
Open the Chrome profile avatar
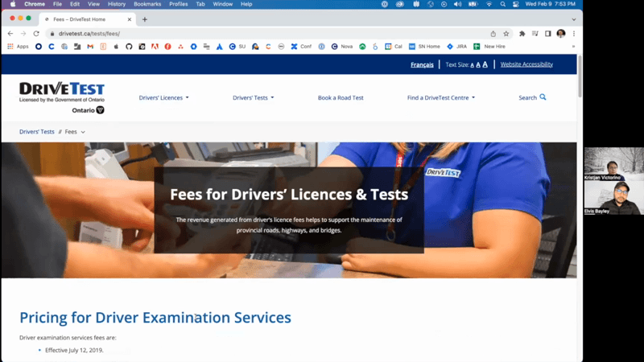561,34
